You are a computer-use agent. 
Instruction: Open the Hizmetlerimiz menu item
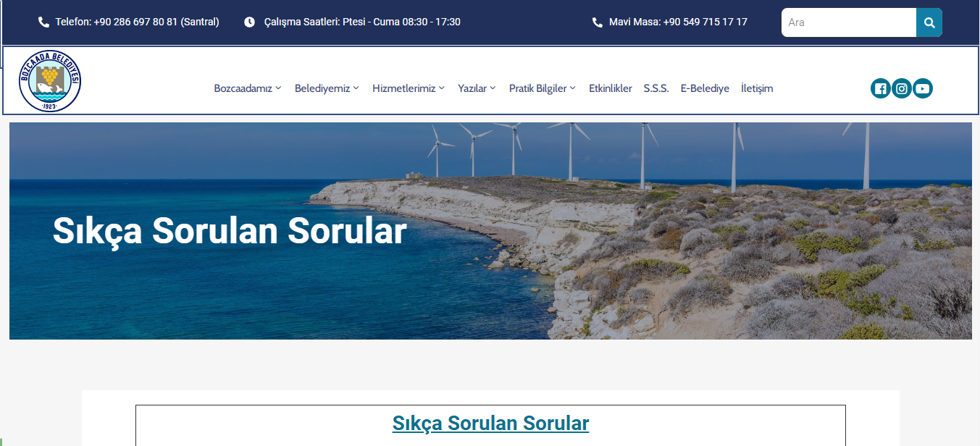tap(404, 88)
